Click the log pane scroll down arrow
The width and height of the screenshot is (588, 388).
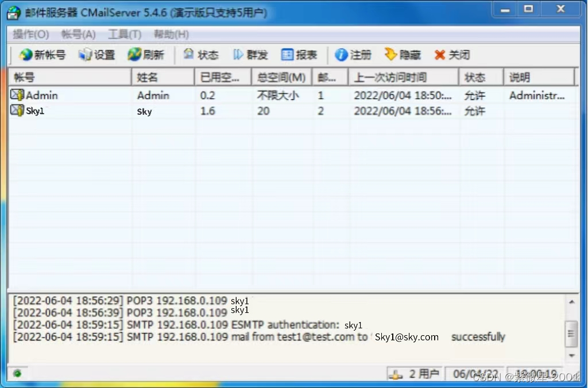pos(571,355)
